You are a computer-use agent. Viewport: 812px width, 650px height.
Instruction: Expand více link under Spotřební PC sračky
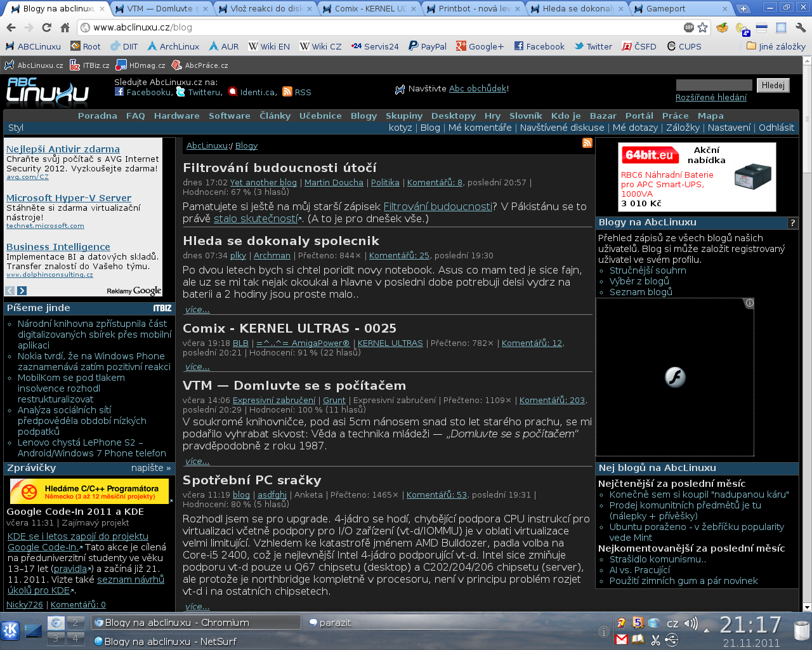tap(197, 607)
